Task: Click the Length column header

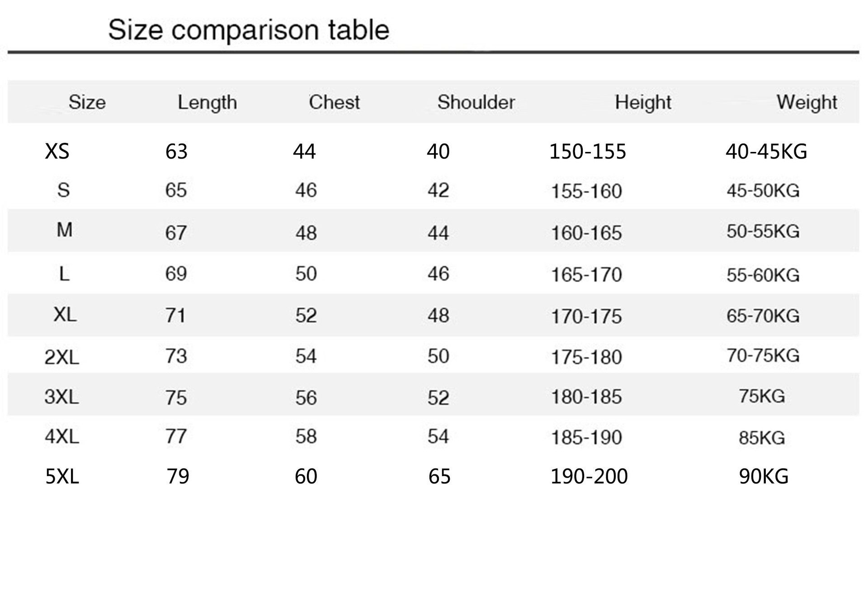Action: click(x=207, y=103)
